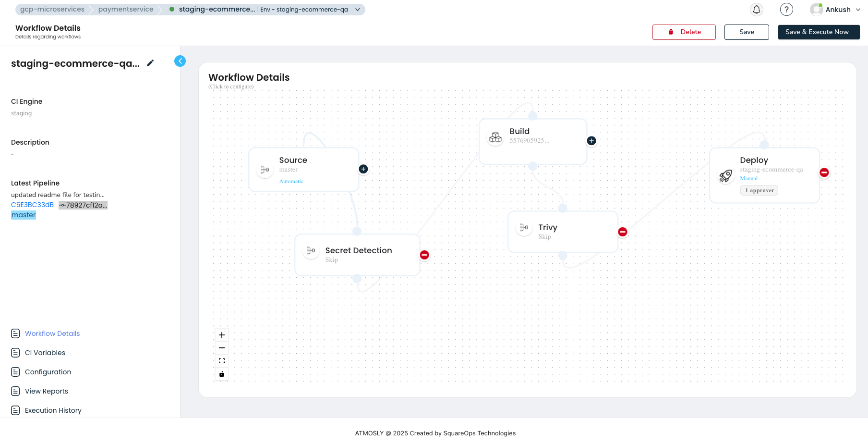The width and height of the screenshot is (868, 444).
Task: Open the Secret Detection node
Action: 357,255
